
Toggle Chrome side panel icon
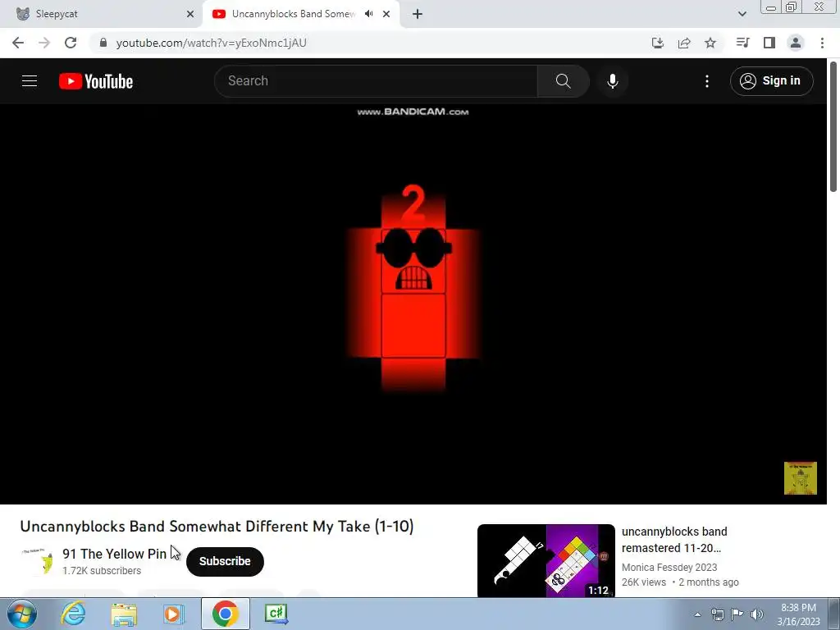[x=769, y=43]
